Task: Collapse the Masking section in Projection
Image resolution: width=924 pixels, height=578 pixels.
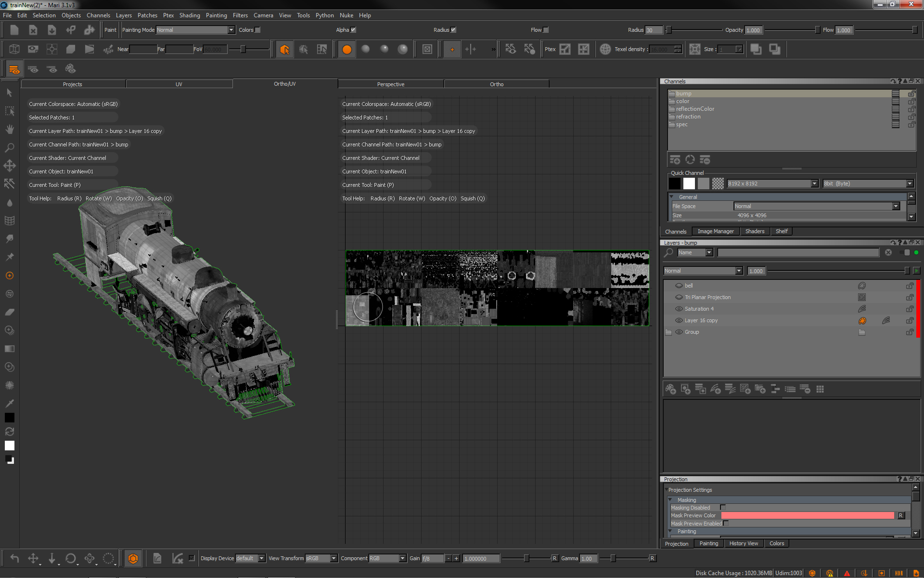Action: pyautogui.click(x=671, y=500)
